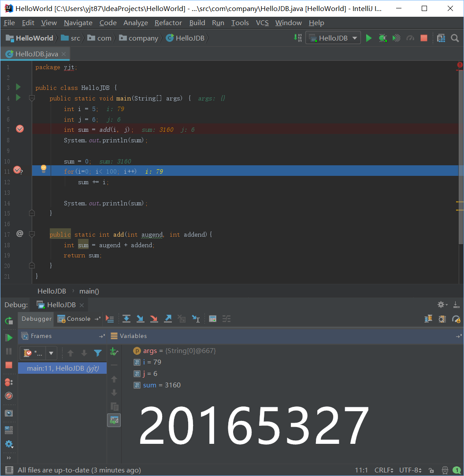464x476 pixels.
Task: Toggle conditional breakpoint on line 11
Action: click(18, 170)
